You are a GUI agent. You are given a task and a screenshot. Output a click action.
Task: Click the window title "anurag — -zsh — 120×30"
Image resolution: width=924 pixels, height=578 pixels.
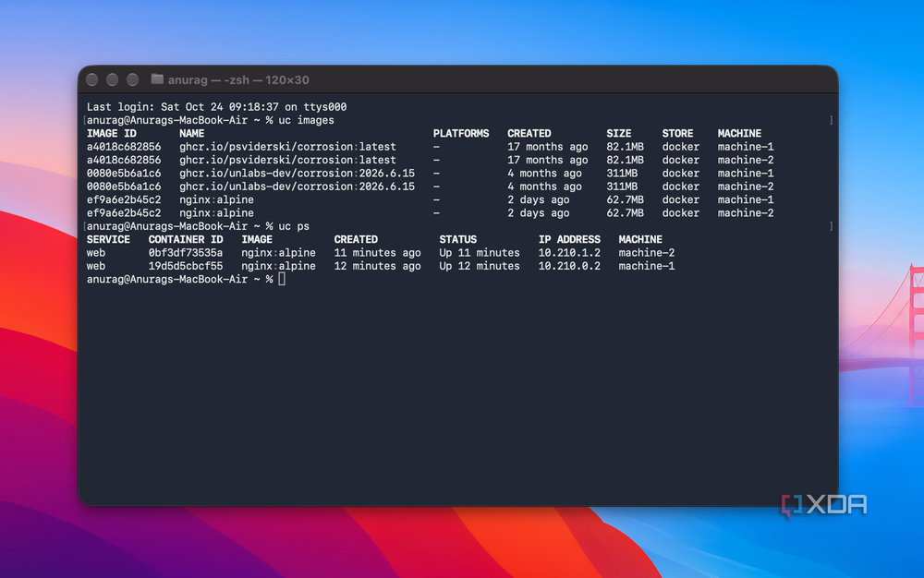click(x=238, y=80)
